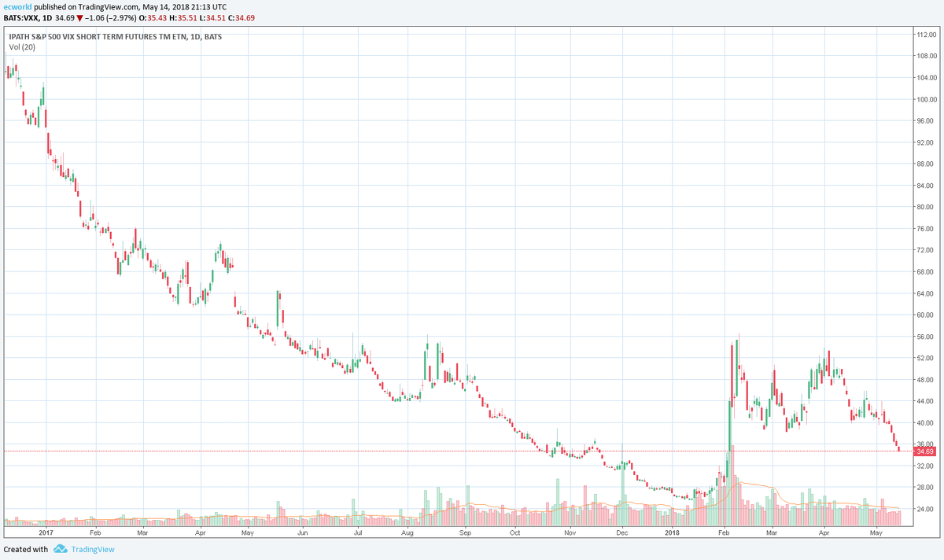Screen dimensions: 944x560
Task: Click the 88.00 price axis label
Action: 925,164
